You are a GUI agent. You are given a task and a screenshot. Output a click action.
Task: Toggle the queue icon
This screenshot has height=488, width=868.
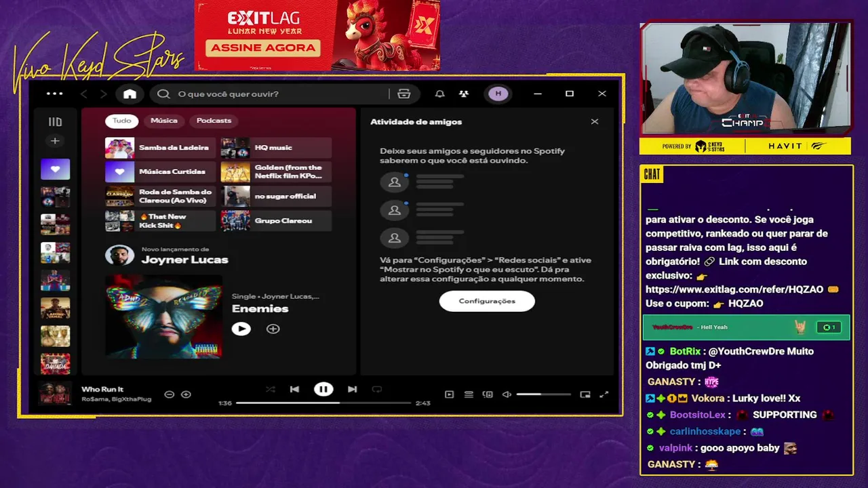(469, 394)
